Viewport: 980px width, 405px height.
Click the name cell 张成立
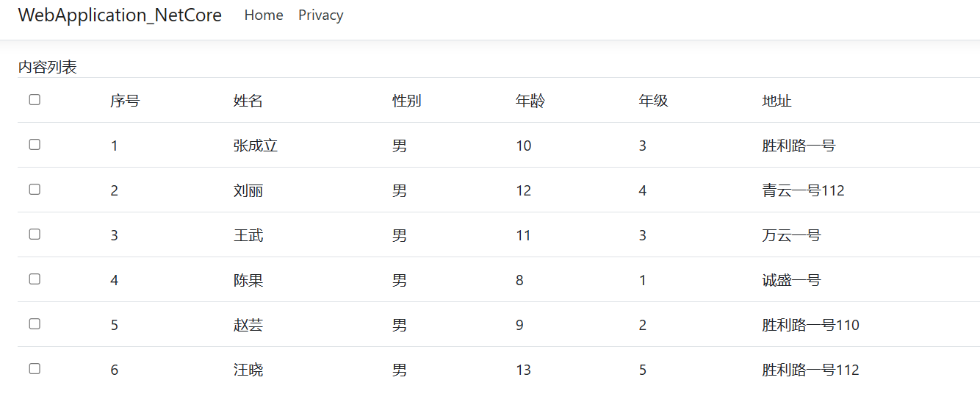tap(256, 146)
